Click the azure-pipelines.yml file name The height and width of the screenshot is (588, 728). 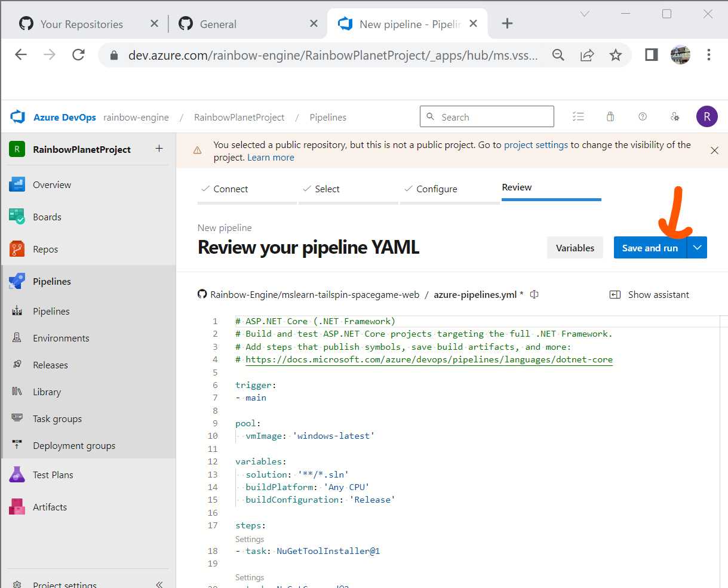(x=475, y=294)
